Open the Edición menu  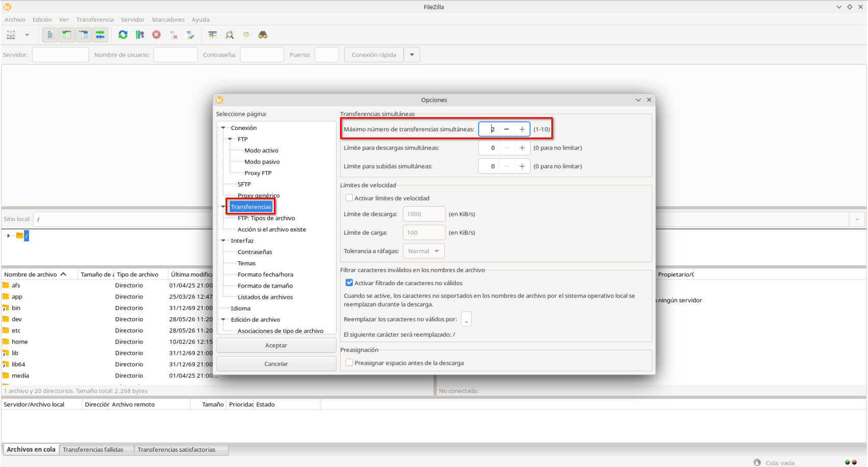[x=42, y=20]
